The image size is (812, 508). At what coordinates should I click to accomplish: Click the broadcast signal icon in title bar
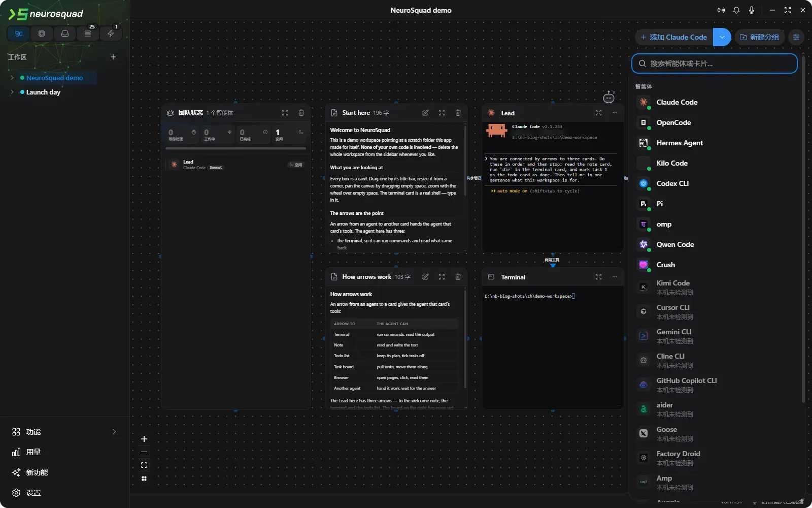[721, 10]
